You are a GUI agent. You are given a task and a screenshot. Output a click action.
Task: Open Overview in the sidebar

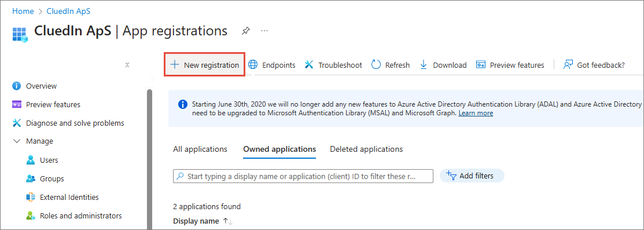tap(41, 86)
